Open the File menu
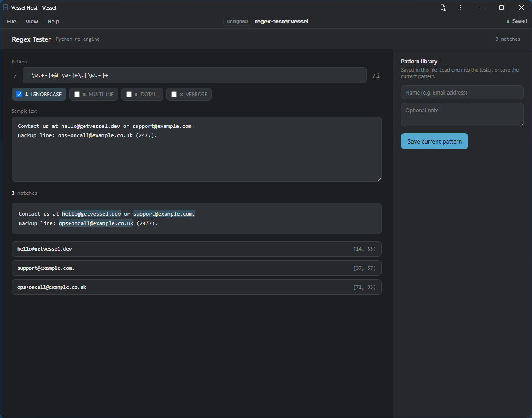The image size is (532, 418). click(x=12, y=21)
